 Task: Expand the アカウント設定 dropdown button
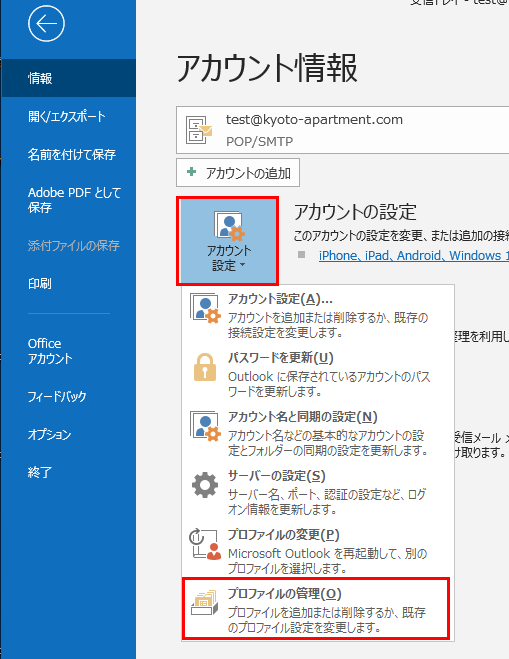(x=227, y=240)
